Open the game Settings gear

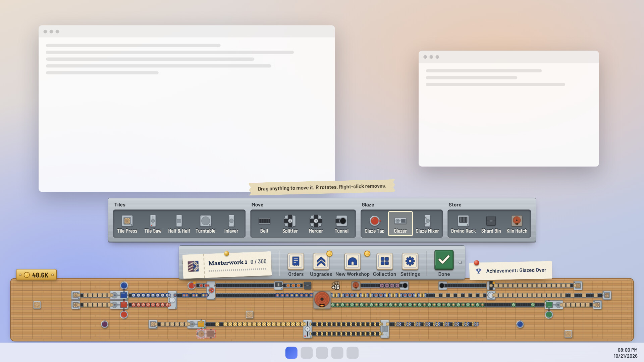(x=410, y=265)
